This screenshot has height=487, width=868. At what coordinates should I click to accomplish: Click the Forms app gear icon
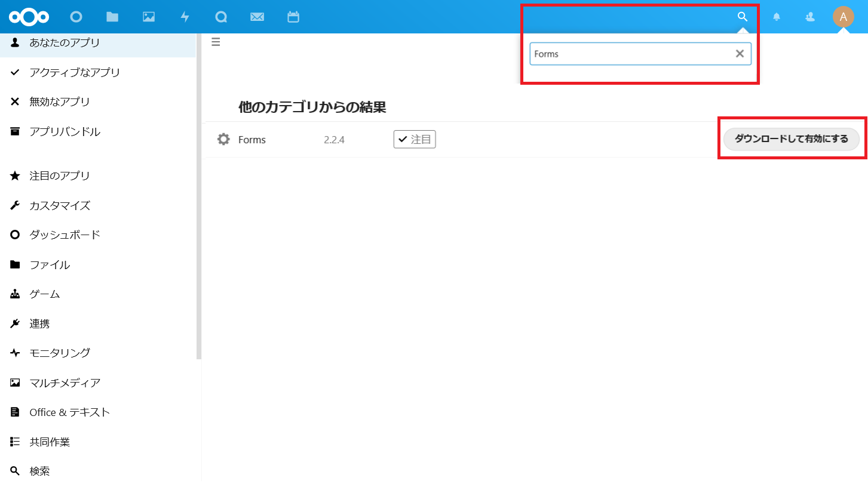pos(223,140)
